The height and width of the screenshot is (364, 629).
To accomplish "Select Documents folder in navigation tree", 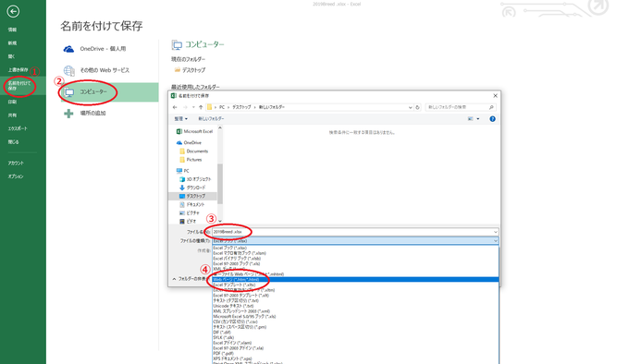I will pos(194,152).
